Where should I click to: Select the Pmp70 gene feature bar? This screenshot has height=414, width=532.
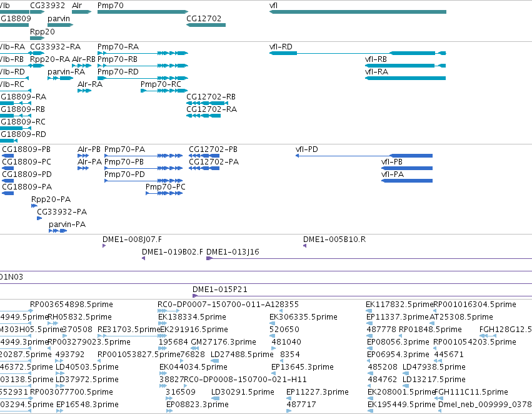click(143, 12)
